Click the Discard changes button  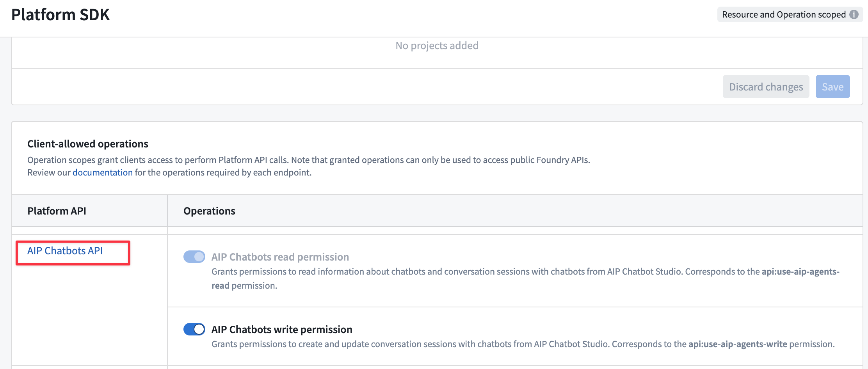pos(765,86)
